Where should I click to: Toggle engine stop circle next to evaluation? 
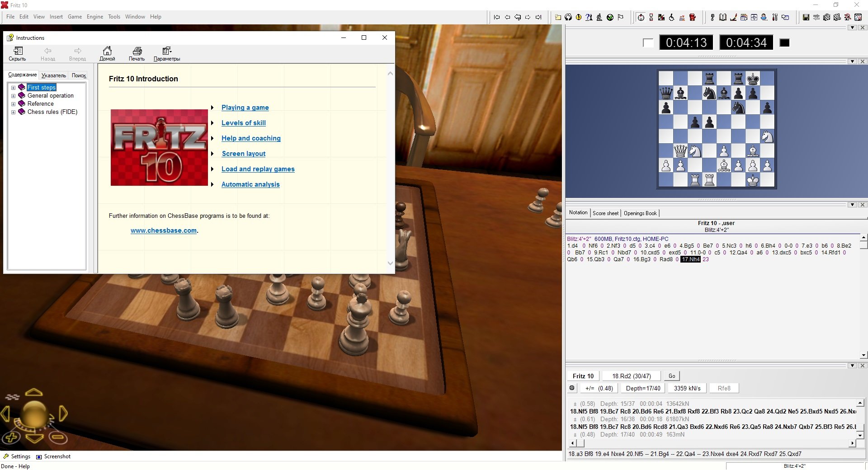tap(572, 388)
